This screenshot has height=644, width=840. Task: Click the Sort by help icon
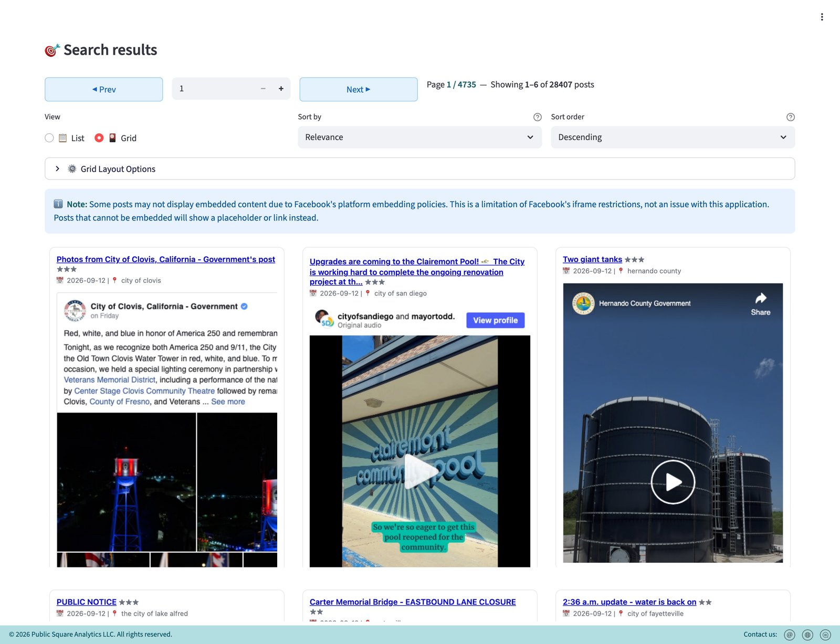click(x=537, y=117)
